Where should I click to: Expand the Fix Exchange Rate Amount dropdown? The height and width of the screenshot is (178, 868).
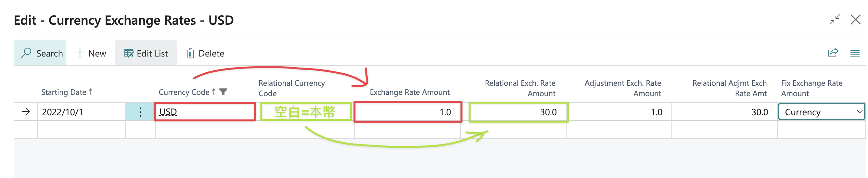(x=860, y=112)
